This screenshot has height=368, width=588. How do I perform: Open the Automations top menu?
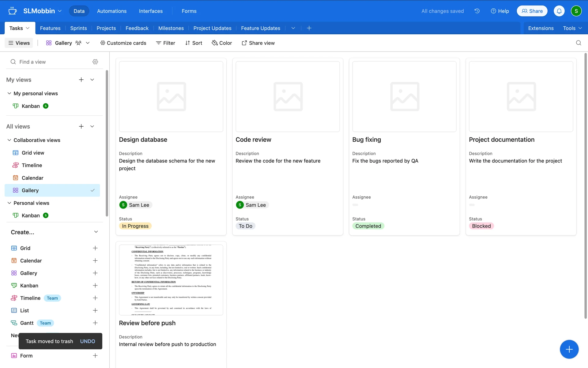111,11
